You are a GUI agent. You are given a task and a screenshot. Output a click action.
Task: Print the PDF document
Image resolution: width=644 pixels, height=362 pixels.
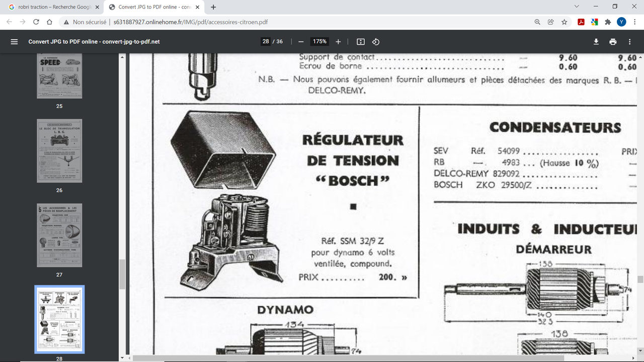(613, 42)
